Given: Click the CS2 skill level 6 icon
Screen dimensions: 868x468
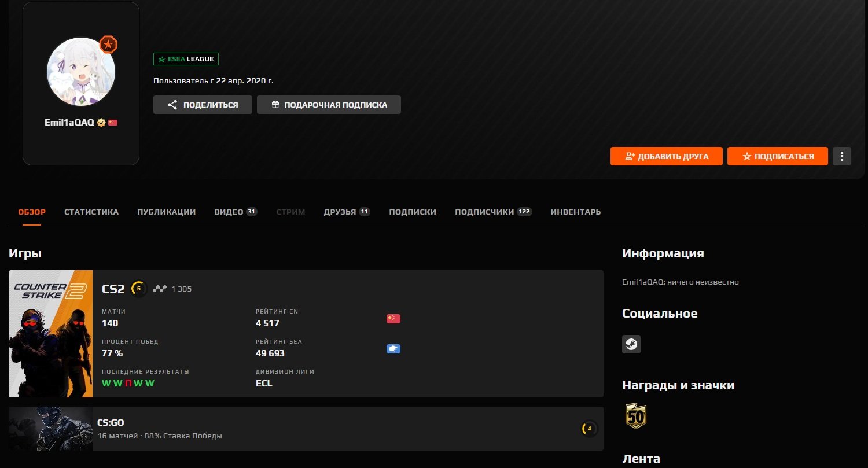Looking at the screenshot, I should tap(139, 289).
